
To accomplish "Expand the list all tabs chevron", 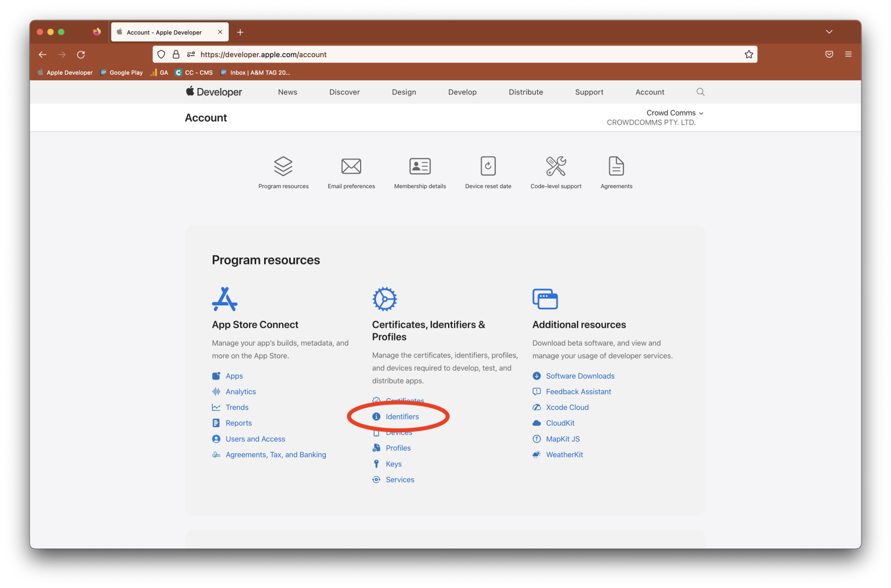I will pyautogui.click(x=829, y=32).
